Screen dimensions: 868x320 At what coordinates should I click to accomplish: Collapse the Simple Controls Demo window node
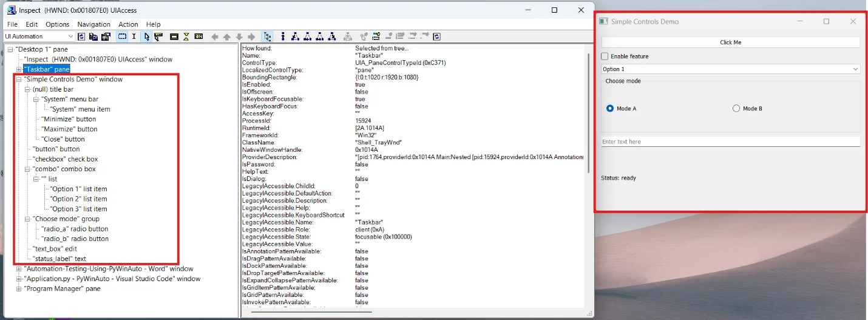19,80
